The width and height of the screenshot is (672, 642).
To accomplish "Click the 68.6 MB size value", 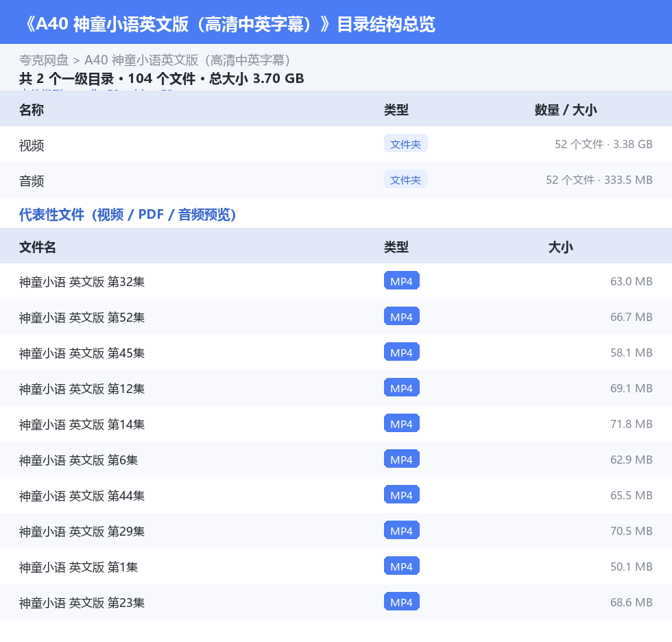I will point(632,602).
